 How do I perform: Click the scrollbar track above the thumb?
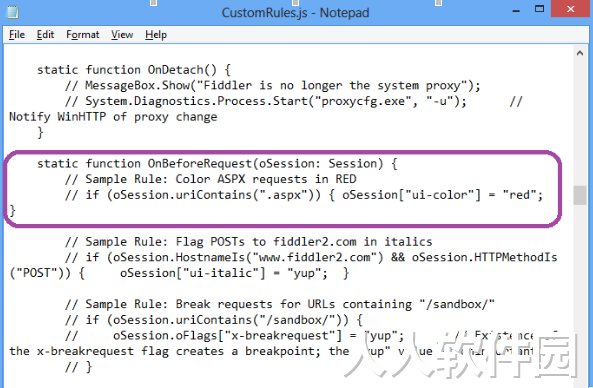[580, 123]
